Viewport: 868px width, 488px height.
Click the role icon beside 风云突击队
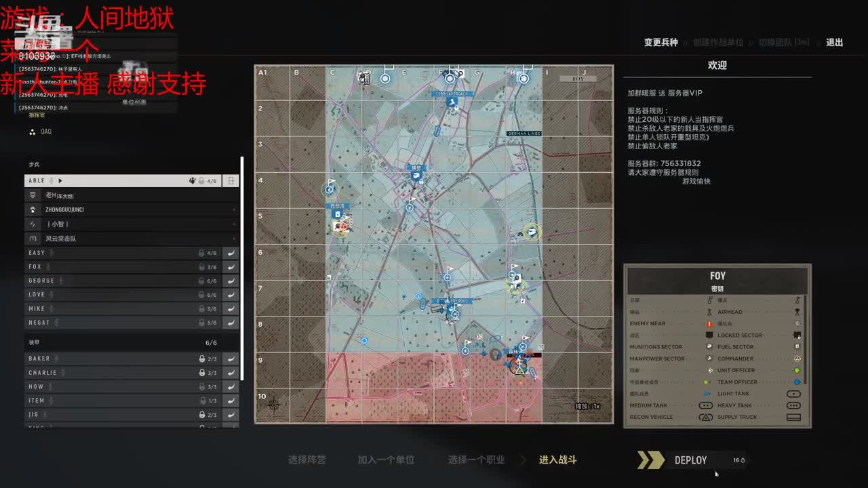click(x=33, y=239)
